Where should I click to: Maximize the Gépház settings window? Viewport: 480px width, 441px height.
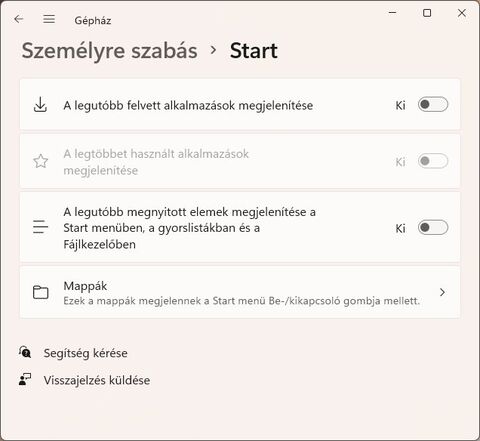pos(427,13)
